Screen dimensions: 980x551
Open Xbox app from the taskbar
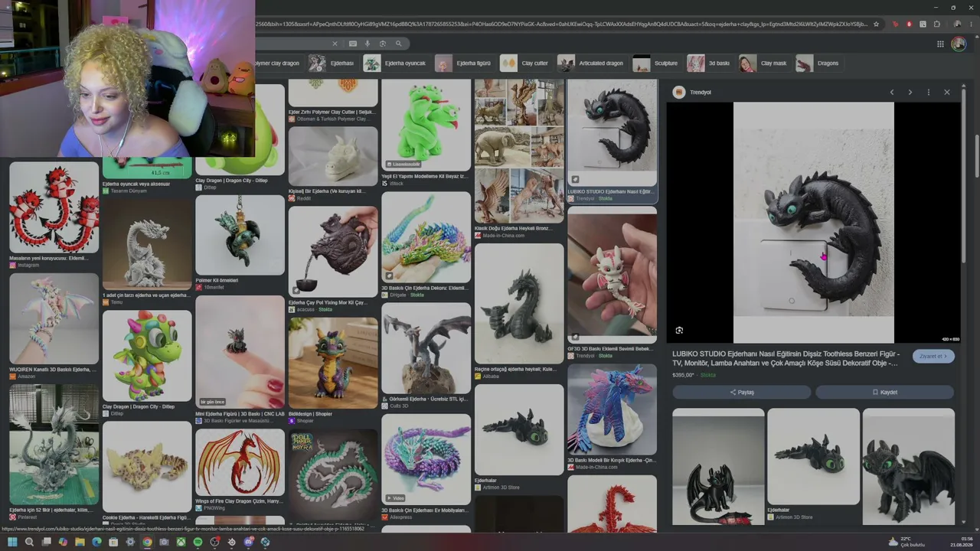181,542
